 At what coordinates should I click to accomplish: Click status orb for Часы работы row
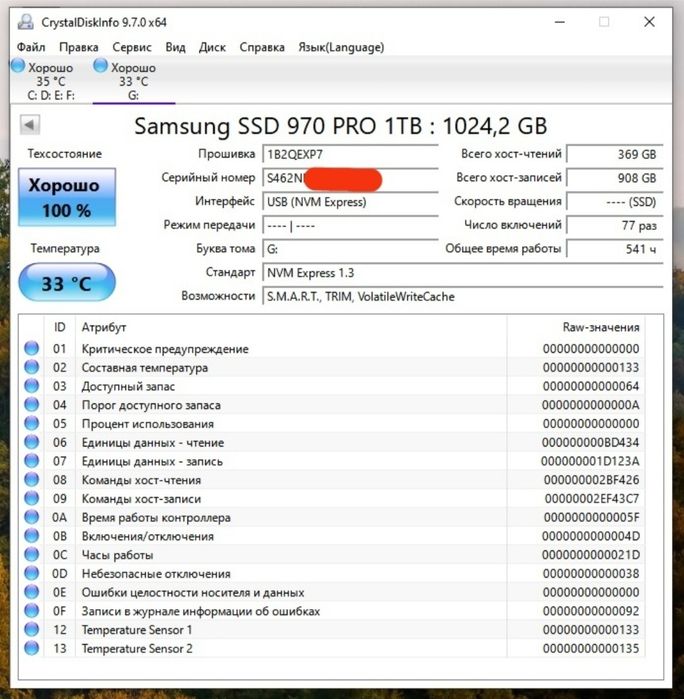32,554
